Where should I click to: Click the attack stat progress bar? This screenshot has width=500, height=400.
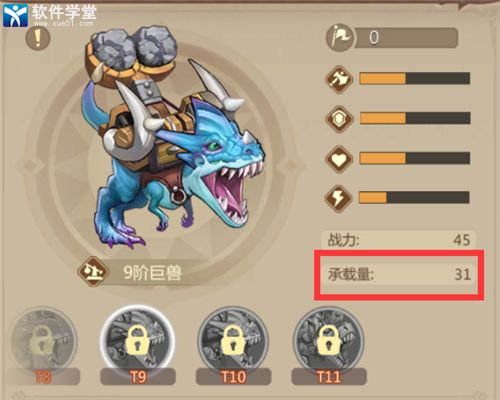click(x=415, y=79)
